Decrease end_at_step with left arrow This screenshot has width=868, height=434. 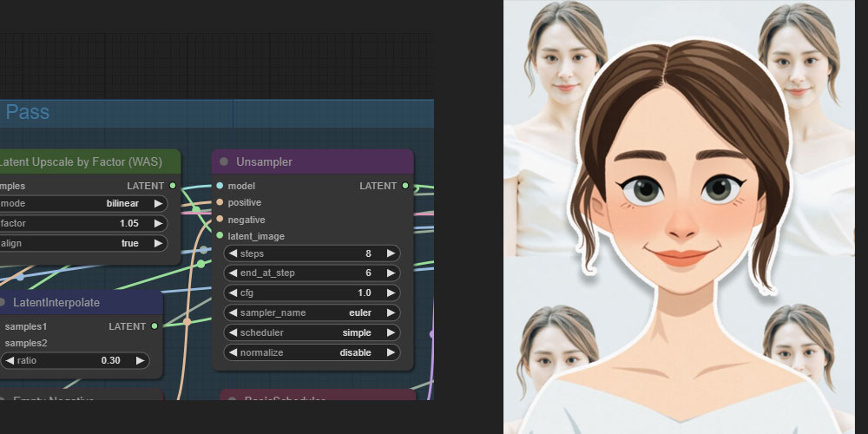pyautogui.click(x=233, y=273)
